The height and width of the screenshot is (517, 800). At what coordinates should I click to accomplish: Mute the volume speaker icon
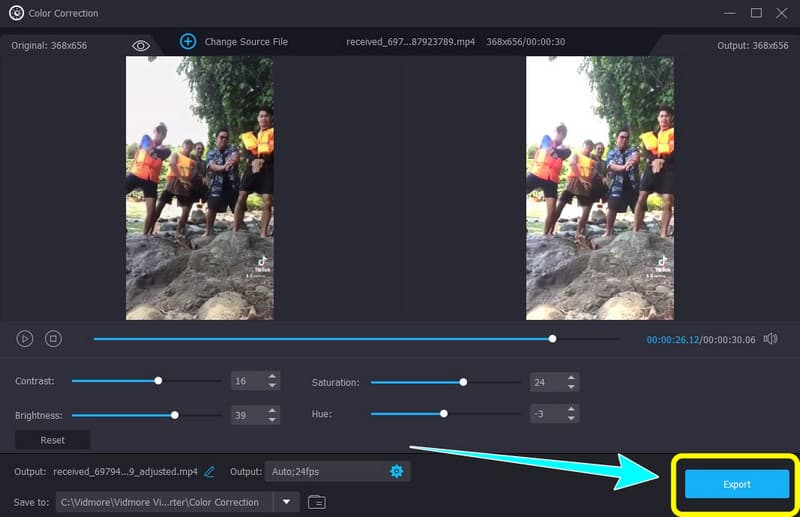(x=770, y=339)
